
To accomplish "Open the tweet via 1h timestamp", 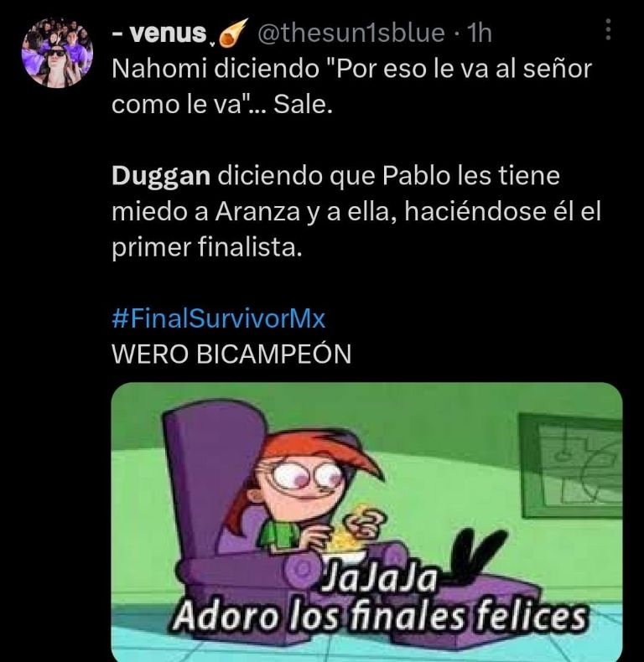I will coord(479,33).
